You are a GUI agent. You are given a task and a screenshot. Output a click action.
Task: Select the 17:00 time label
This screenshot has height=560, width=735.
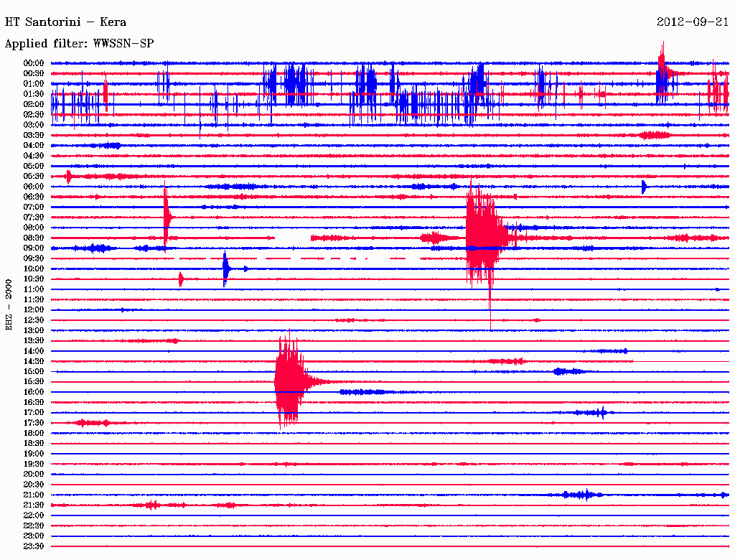[x=34, y=413]
